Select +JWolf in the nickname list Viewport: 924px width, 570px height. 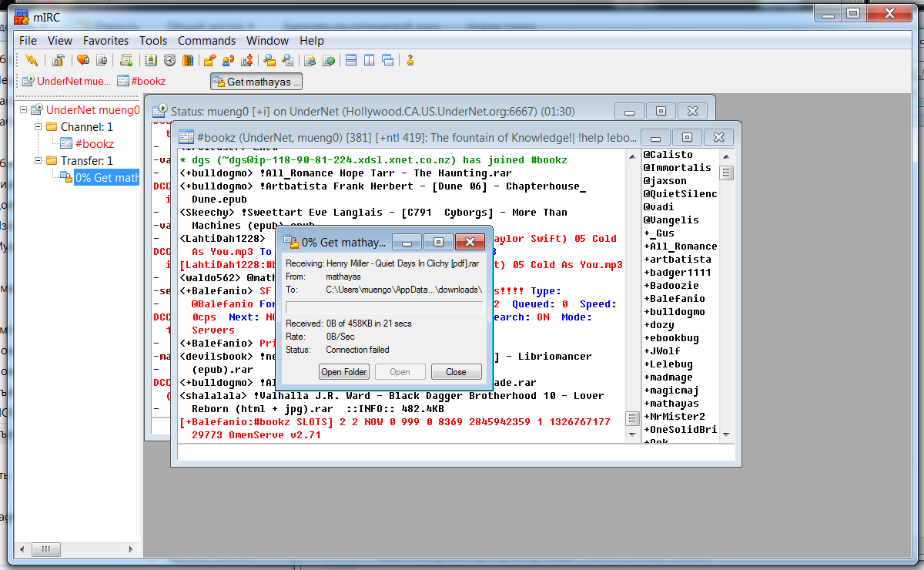click(x=662, y=351)
